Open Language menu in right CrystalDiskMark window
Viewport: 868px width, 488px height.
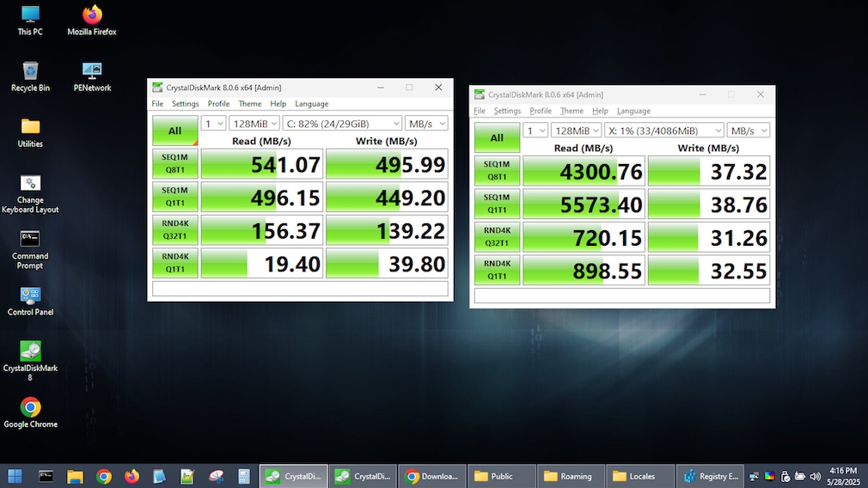633,111
